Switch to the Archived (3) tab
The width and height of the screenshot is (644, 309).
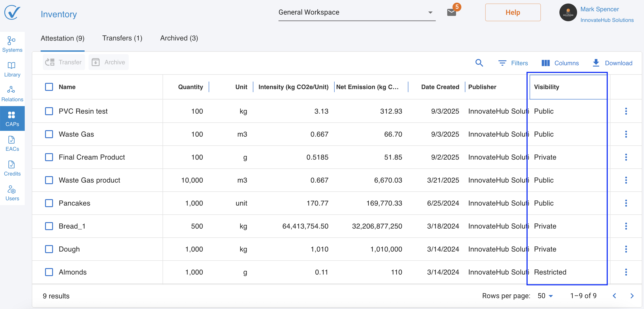pyautogui.click(x=179, y=38)
